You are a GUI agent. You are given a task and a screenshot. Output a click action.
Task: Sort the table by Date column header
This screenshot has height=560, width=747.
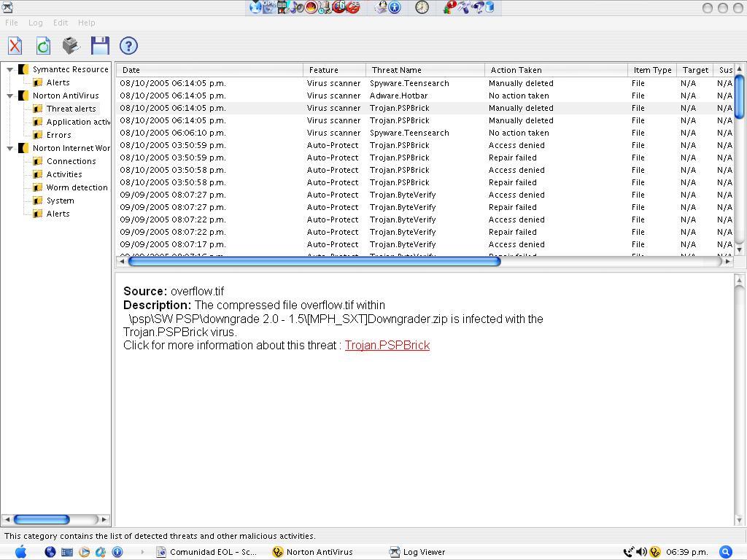coord(209,70)
